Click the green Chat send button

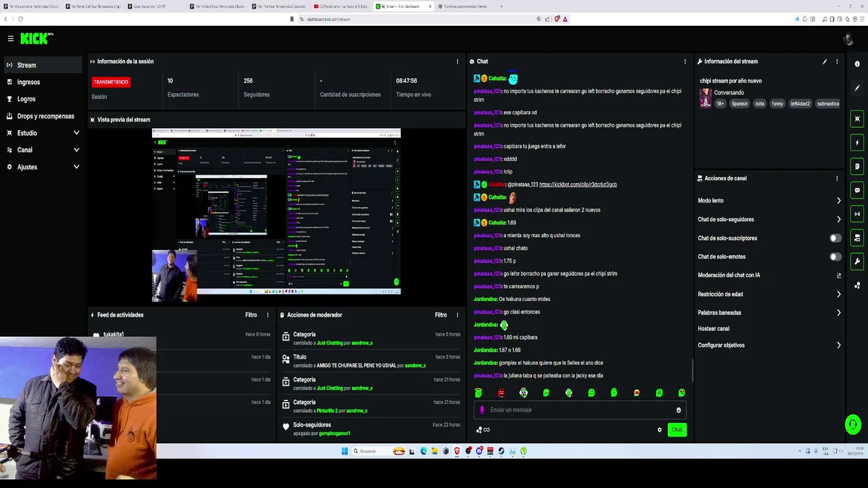pos(677,430)
